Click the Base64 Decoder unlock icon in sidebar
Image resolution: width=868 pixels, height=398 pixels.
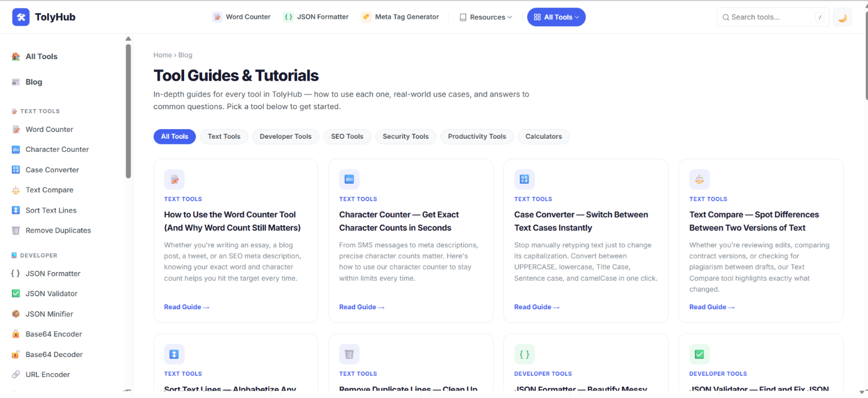pyautogui.click(x=16, y=354)
